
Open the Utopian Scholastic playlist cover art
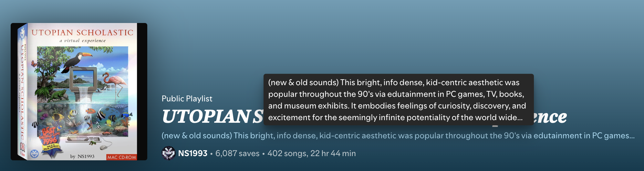point(79,92)
